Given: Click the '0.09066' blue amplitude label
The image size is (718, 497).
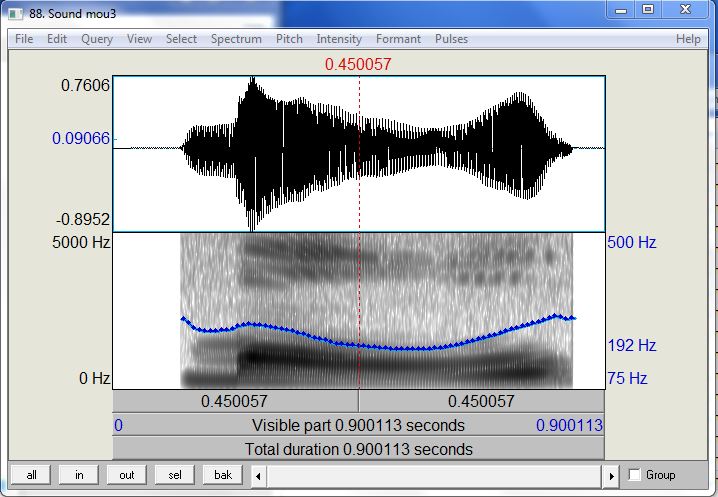Looking at the screenshot, I should pyautogui.click(x=81, y=138).
